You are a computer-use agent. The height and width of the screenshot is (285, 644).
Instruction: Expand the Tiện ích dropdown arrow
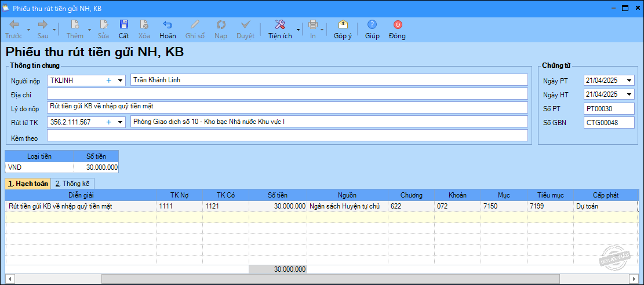(297, 30)
